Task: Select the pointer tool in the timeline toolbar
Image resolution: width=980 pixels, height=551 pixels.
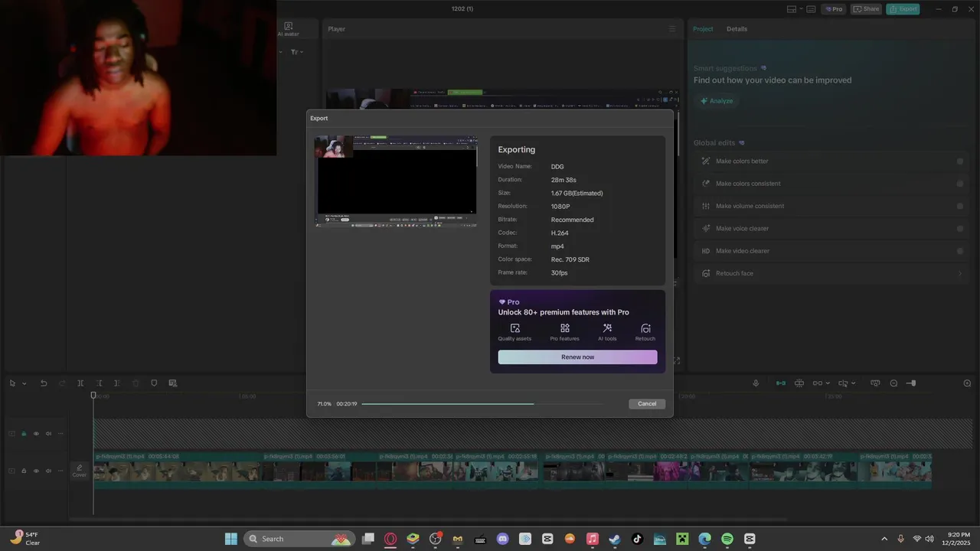Action: [12, 383]
